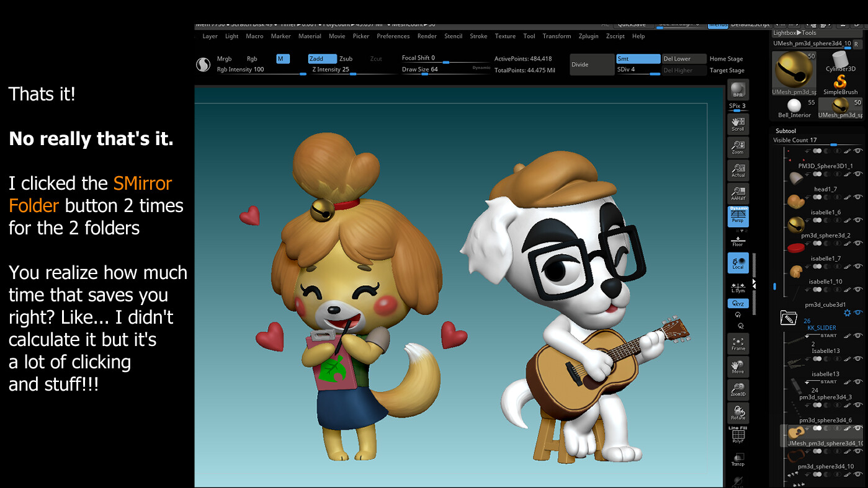This screenshot has height=488, width=868.
Task: Click the Target Stage button
Action: point(727,70)
